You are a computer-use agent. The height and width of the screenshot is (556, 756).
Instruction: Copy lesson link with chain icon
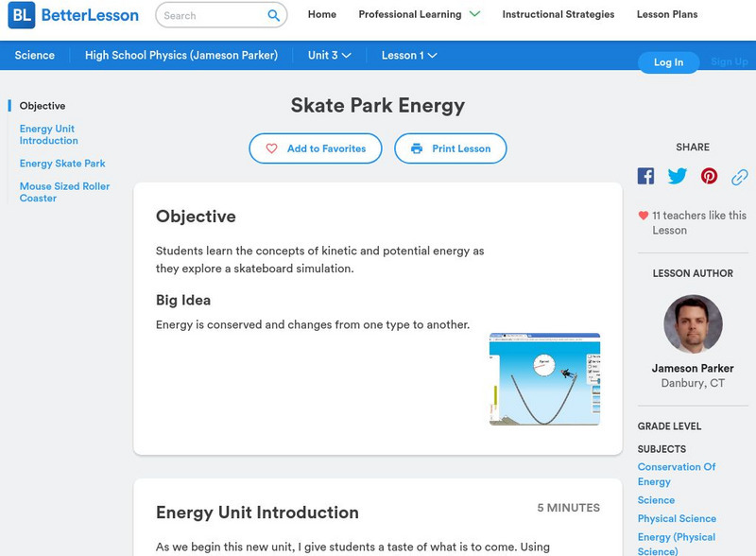coord(740,177)
